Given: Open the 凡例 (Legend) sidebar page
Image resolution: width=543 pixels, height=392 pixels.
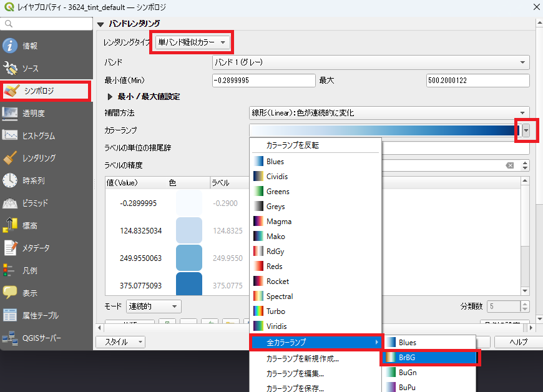Looking at the screenshot, I should click(29, 270).
